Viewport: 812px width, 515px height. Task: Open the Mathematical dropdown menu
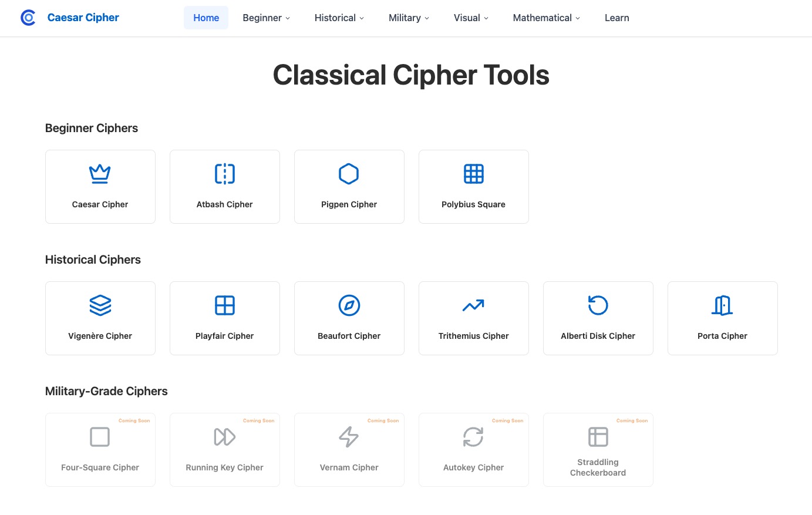tap(546, 18)
